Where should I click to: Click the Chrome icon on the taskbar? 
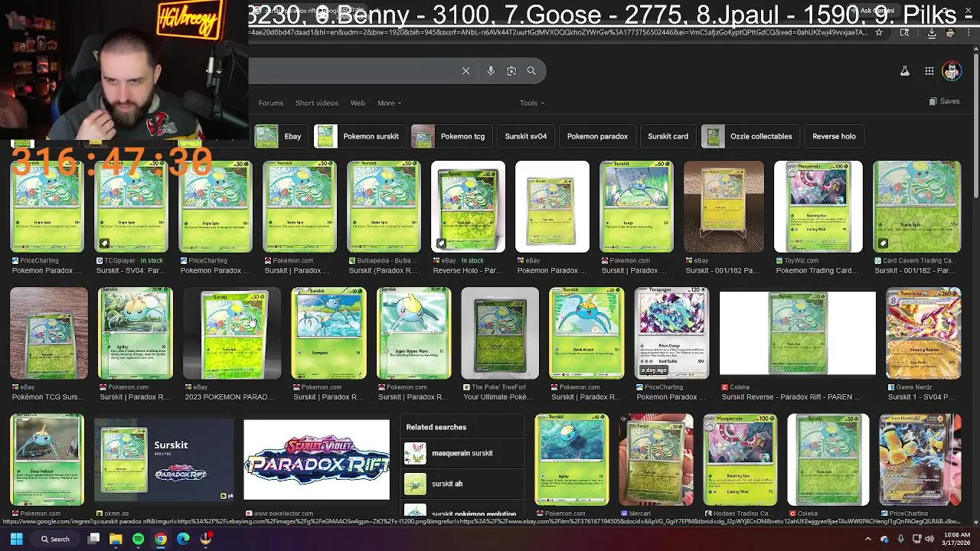161,539
